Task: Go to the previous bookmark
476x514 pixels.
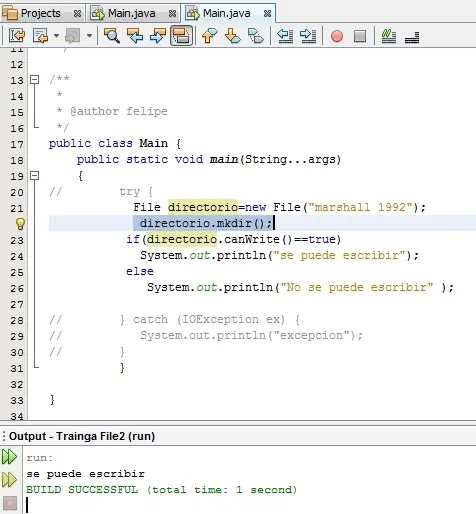Action: (x=209, y=35)
